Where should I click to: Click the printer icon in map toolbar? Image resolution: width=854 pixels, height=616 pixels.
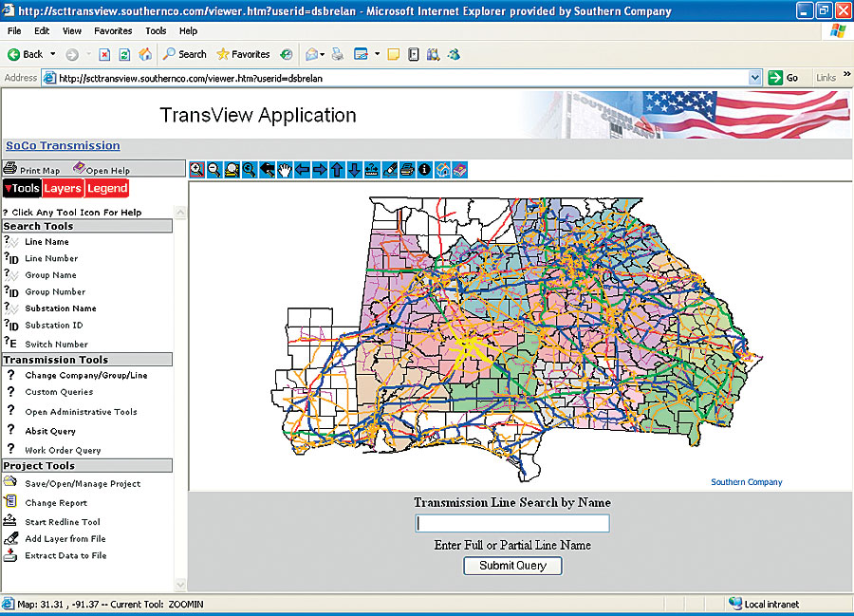point(407,170)
